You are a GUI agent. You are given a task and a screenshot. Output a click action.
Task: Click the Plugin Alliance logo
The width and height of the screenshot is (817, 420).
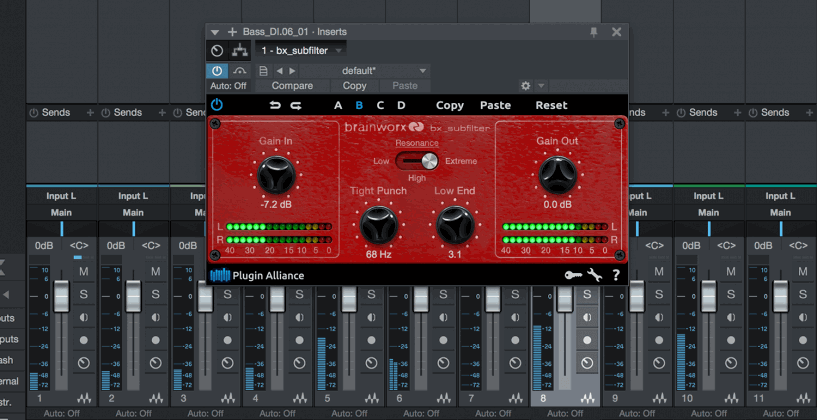tap(257, 276)
